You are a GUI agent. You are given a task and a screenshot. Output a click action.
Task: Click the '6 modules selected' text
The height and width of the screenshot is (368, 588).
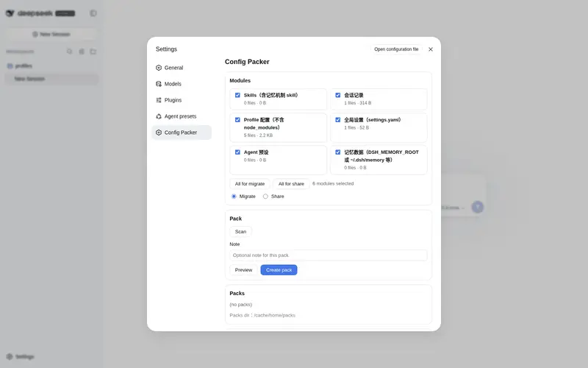(x=333, y=183)
